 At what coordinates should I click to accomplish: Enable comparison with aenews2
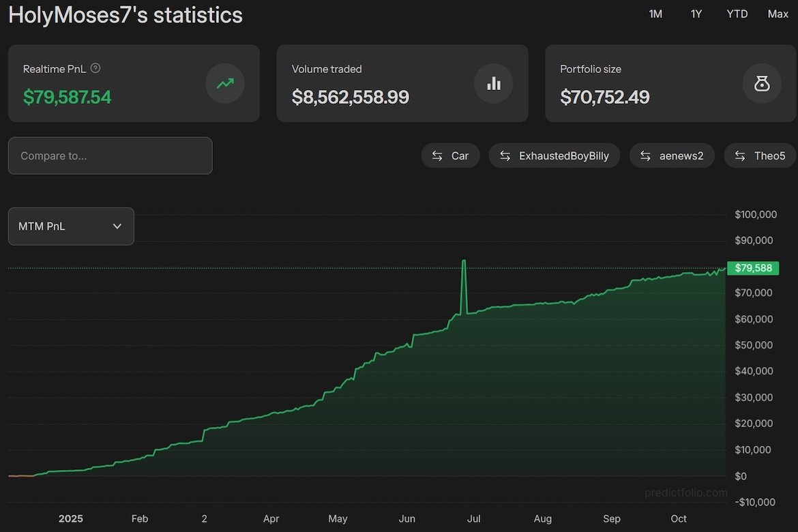(x=673, y=156)
